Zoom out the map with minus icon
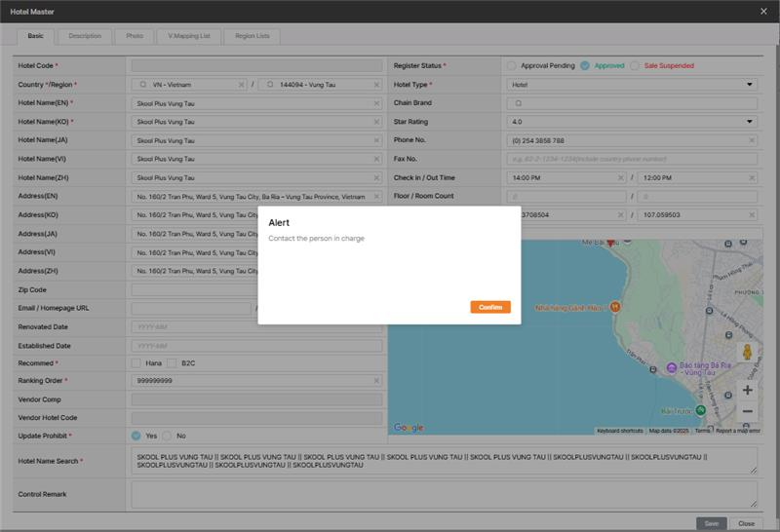This screenshot has width=780, height=532. (x=747, y=411)
